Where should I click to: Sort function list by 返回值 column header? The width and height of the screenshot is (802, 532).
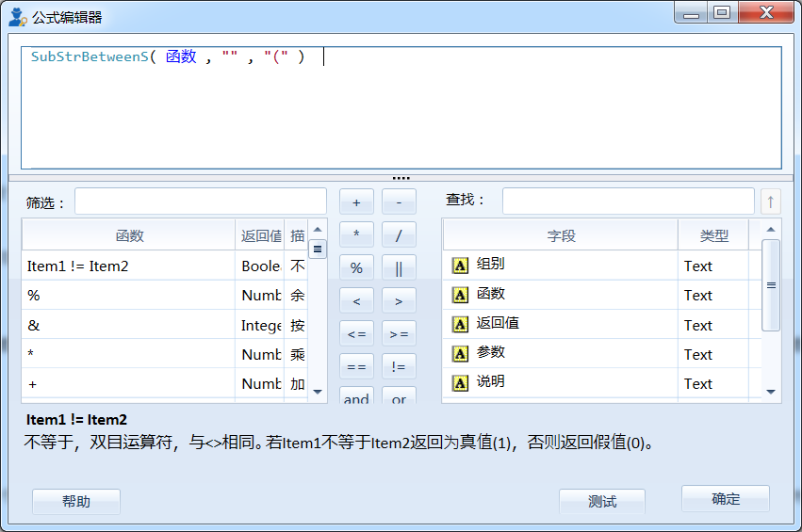coord(260,235)
